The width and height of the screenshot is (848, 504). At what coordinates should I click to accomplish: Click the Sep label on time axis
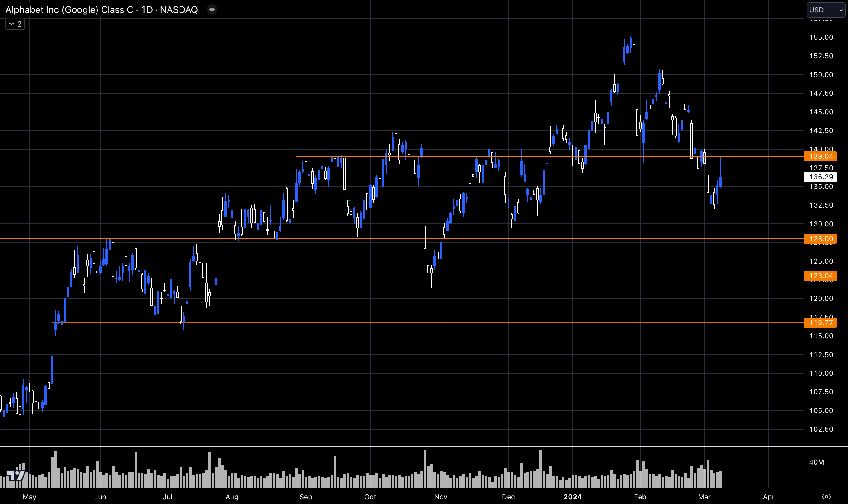pos(306,497)
